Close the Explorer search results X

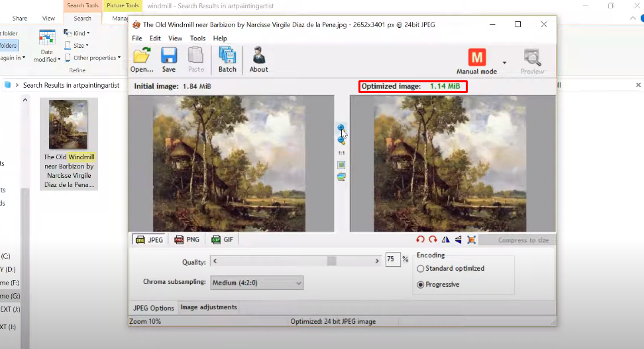pos(638,85)
